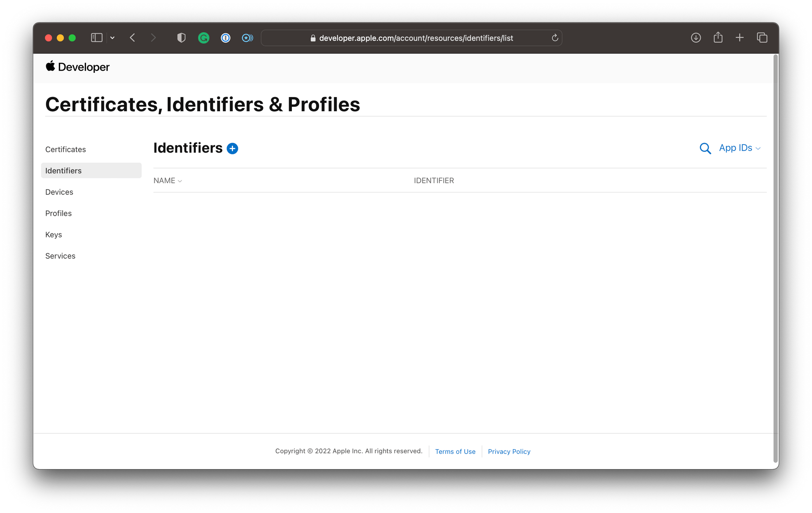Image resolution: width=812 pixels, height=513 pixels.
Task: Click the privacy shield in the address bar
Action: (x=181, y=37)
